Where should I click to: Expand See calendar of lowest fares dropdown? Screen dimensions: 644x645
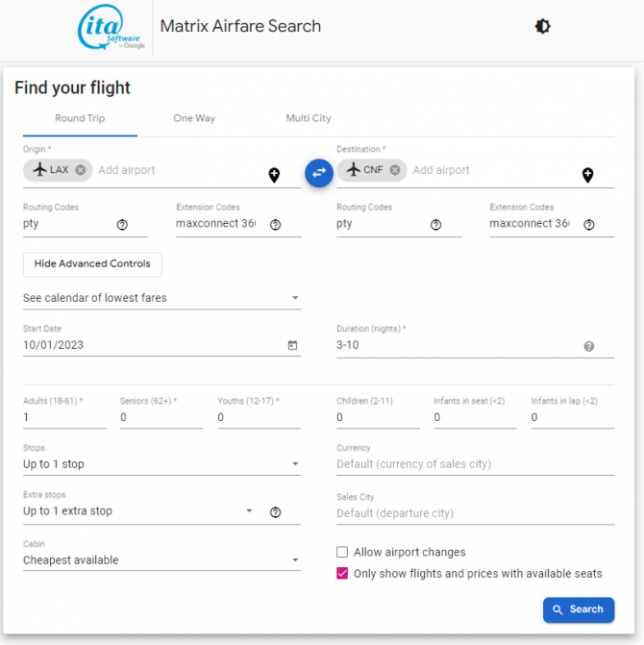(x=161, y=298)
